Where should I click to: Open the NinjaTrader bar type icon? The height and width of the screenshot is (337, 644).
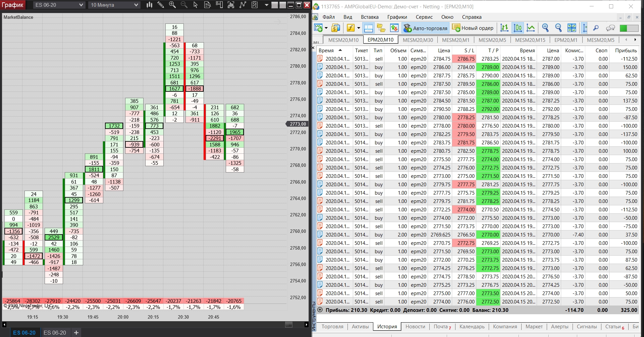tap(150, 5)
